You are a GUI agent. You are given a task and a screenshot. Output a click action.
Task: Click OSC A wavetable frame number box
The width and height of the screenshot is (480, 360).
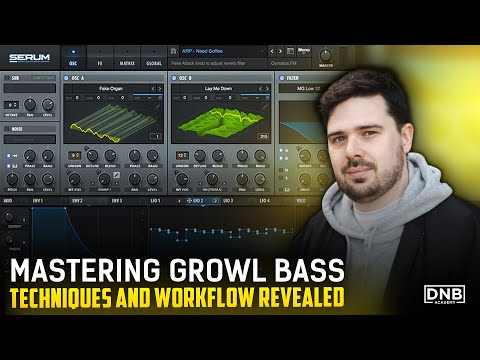point(156,136)
